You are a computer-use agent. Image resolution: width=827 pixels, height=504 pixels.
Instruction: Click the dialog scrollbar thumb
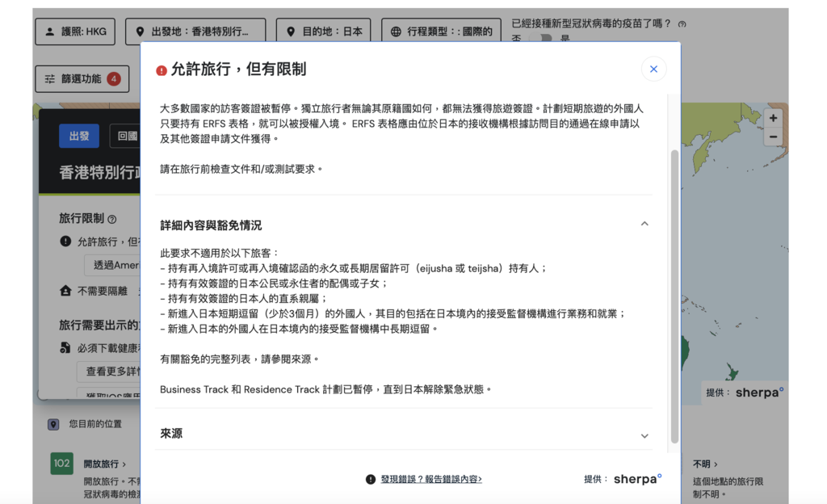click(x=674, y=296)
